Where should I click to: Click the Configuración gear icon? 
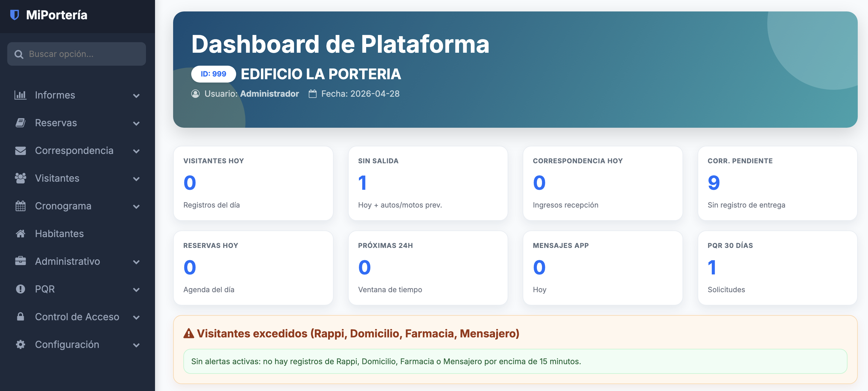20,344
